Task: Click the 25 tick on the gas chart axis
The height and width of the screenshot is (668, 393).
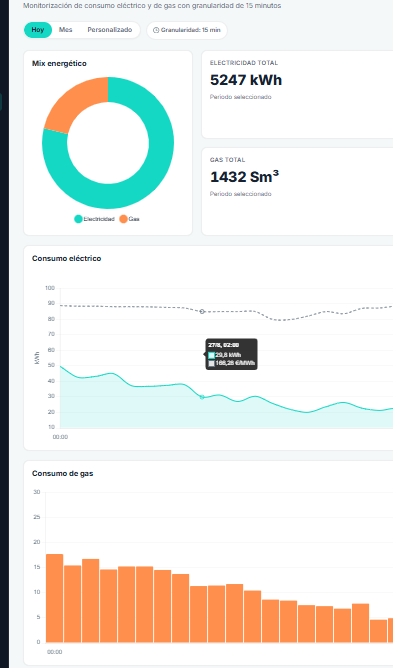Action: click(x=37, y=518)
